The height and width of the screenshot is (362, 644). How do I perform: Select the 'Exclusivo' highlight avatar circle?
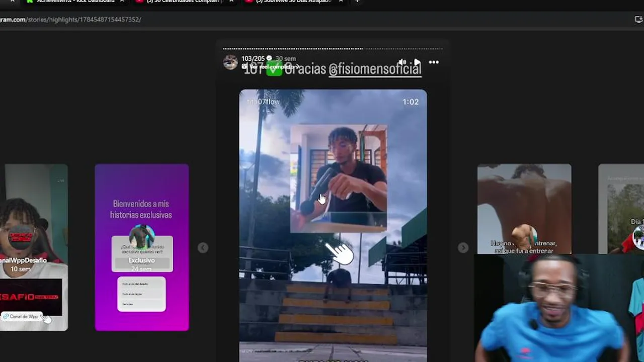point(141,236)
